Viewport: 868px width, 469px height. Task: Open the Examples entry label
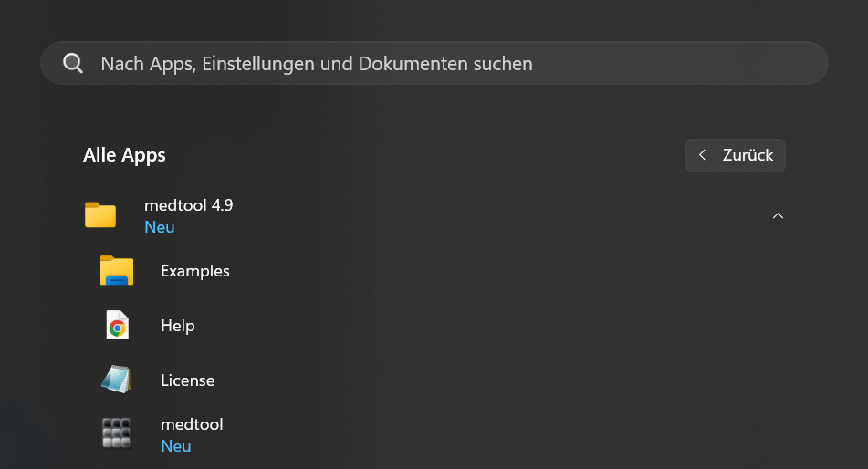coord(194,271)
